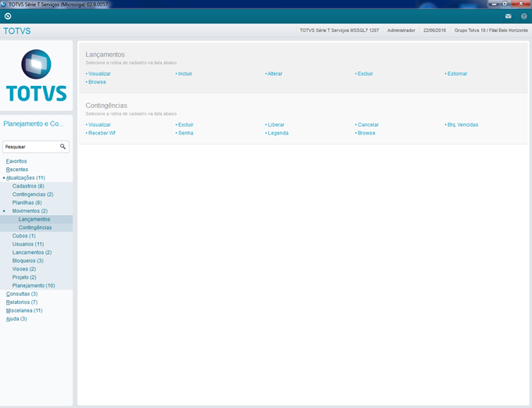Click the TOTVS logo image
The image size is (532, 408).
point(36,75)
